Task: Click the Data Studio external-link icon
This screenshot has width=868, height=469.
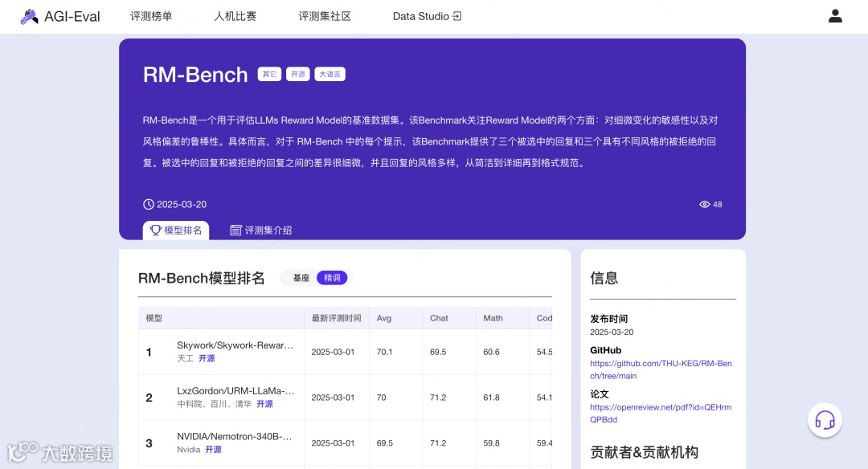Action: pyautogui.click(x=457, y=16)
